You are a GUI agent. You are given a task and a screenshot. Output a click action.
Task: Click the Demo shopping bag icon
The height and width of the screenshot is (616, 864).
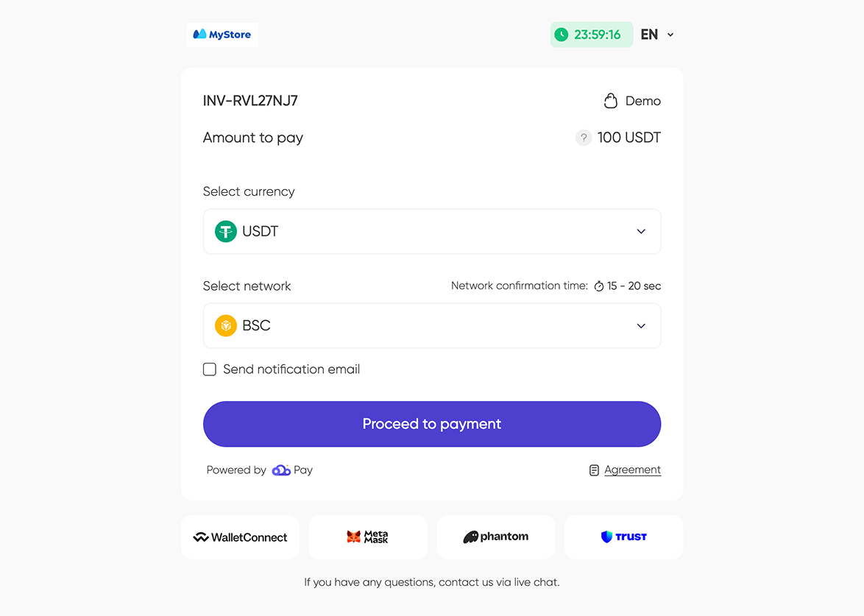(610, 101)
